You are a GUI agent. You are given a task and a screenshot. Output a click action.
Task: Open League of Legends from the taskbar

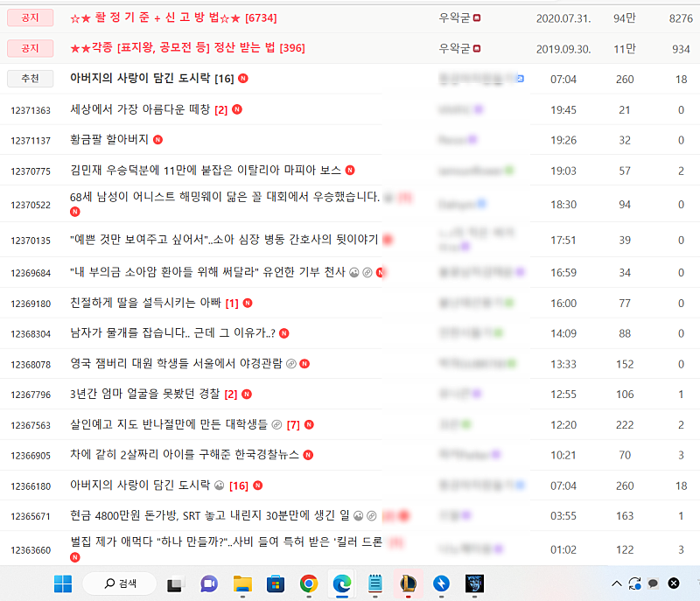(409, 584)
